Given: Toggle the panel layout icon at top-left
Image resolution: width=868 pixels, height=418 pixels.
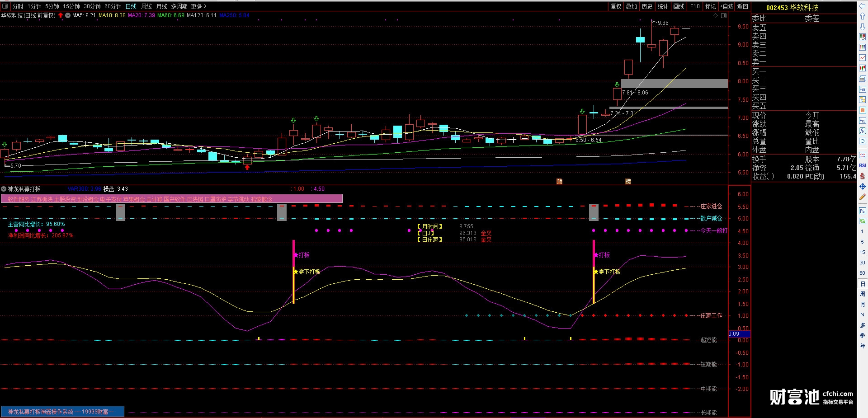Looking at the screenshot, I should coord(5,6).
